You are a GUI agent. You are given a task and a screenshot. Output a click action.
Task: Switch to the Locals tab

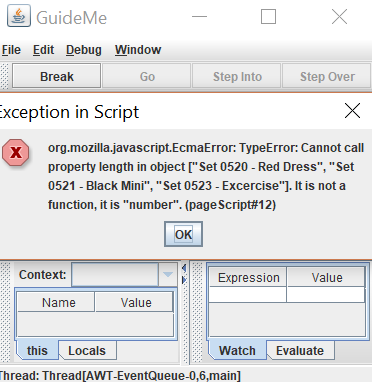click(87, 350)
